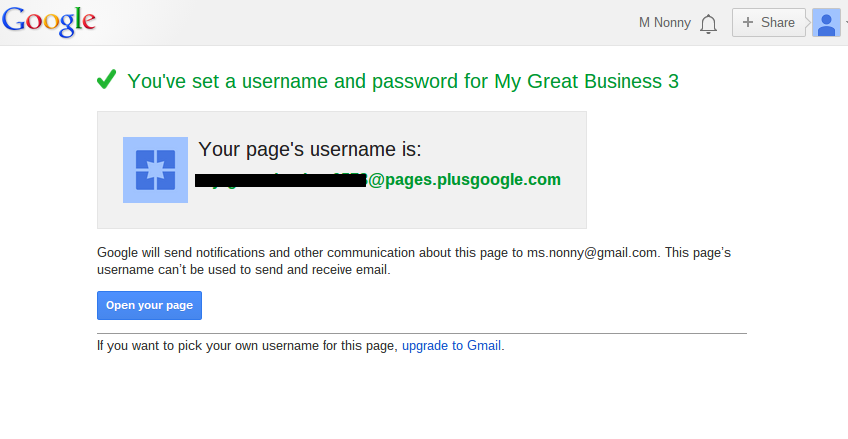Click the Open your page button

pyautogui.click(x=149, y=305)
